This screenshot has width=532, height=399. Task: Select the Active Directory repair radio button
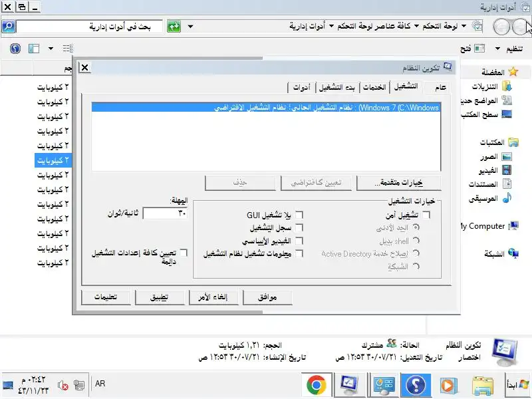coord(416,253)
